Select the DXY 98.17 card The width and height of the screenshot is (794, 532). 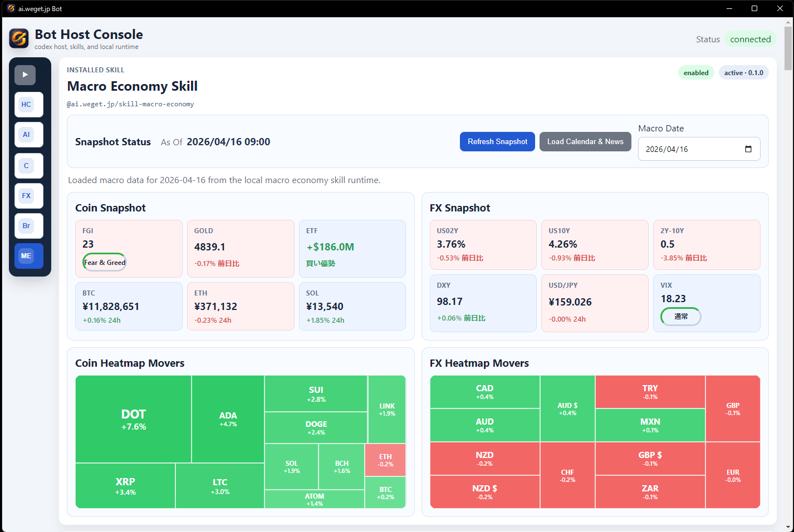click(x=483, y=303)
